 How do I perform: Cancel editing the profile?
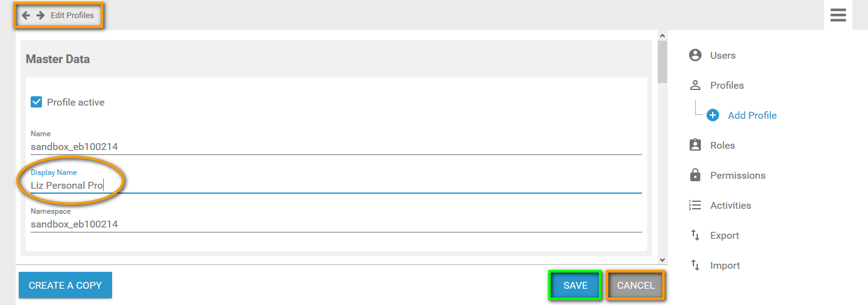click(635, 286)
